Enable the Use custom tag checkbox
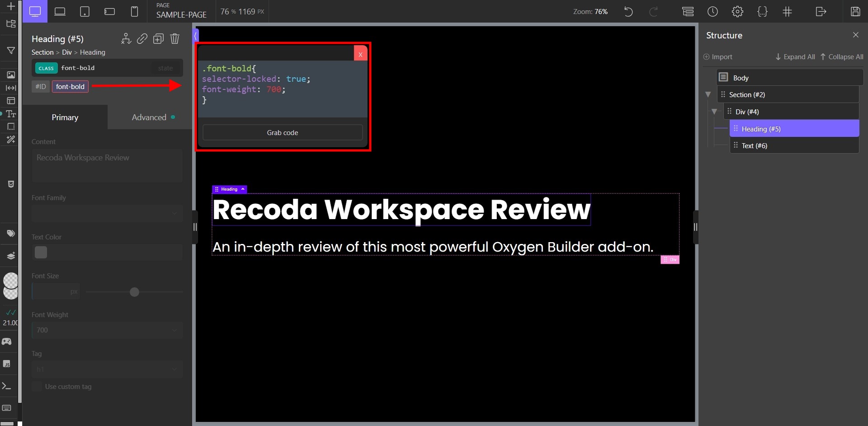Viewport: 868px width, 426px height. click(37, 387)
